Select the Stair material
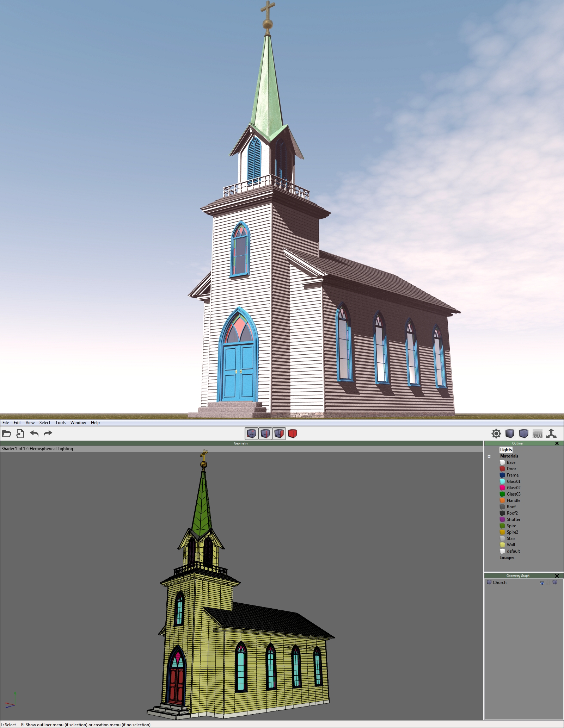This screenshot has height=728, width=564. pos(511,539)
